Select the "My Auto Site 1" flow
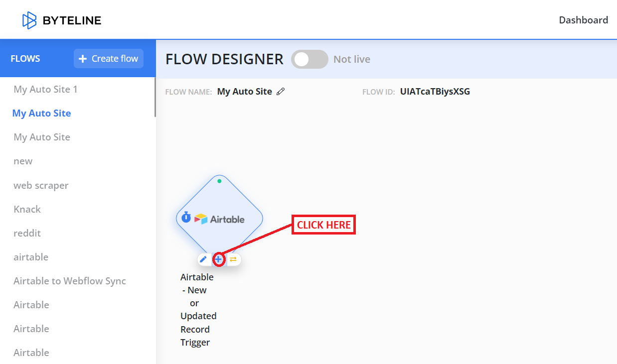The width and height of the screenshot is (617, 364). tap(46, 89)
